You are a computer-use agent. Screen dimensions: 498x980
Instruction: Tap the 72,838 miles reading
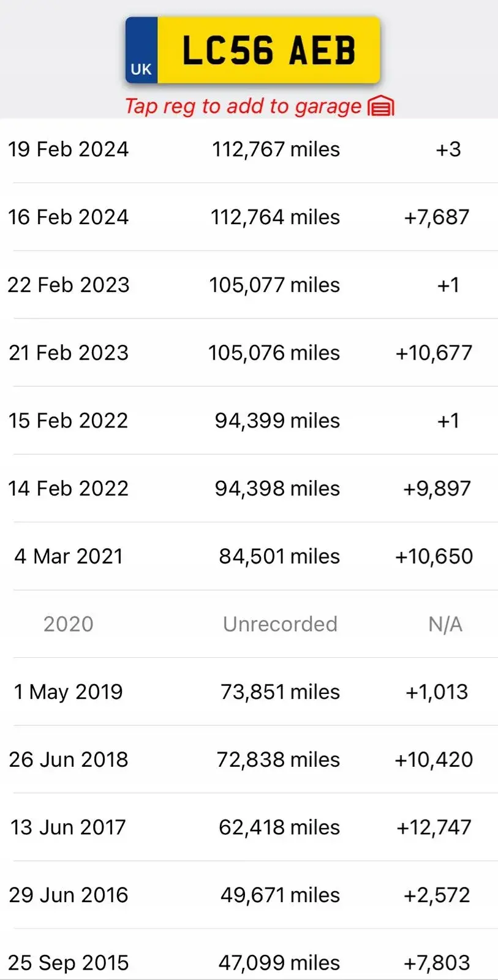click(278, 760)
